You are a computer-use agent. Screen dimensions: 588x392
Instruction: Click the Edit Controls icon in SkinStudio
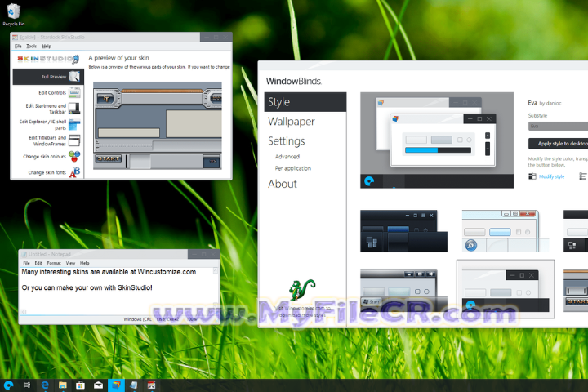74,92
